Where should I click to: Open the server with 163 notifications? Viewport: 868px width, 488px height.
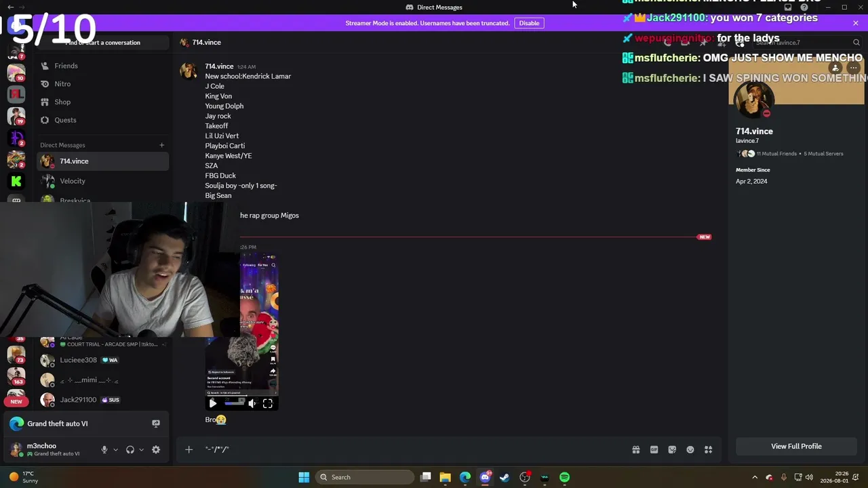(16, 375)
